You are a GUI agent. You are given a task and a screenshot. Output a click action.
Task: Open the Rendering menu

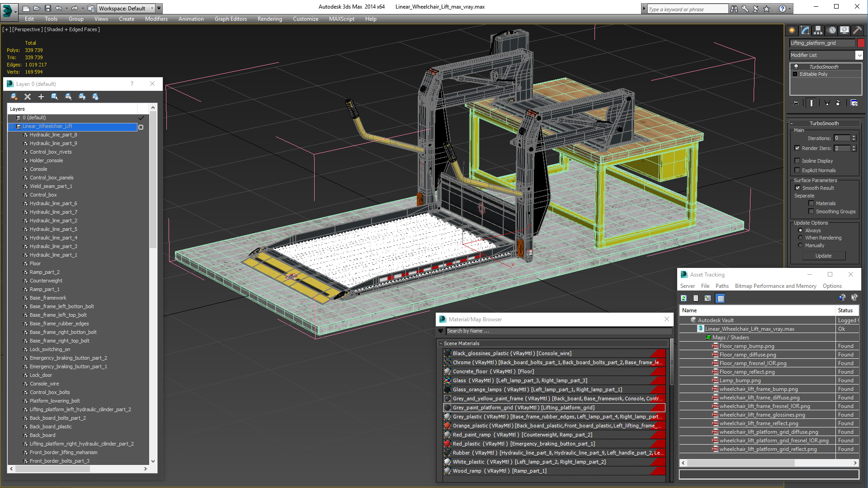coord(269,19)
